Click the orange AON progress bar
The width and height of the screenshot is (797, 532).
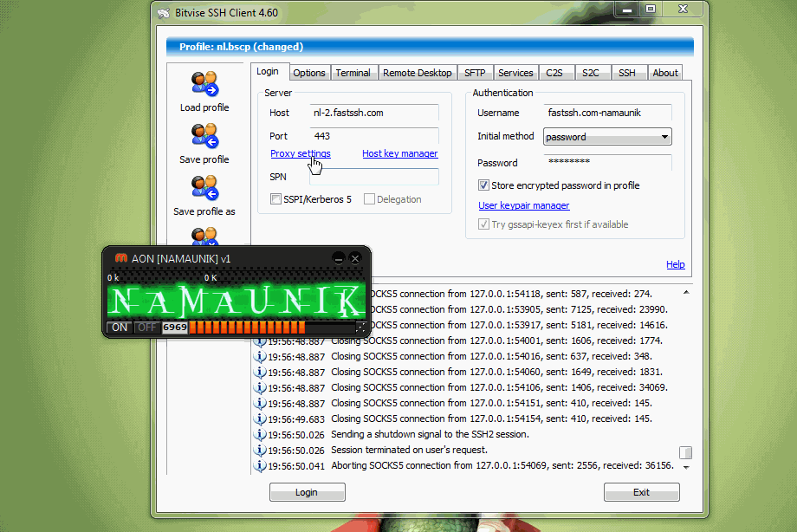248,327
